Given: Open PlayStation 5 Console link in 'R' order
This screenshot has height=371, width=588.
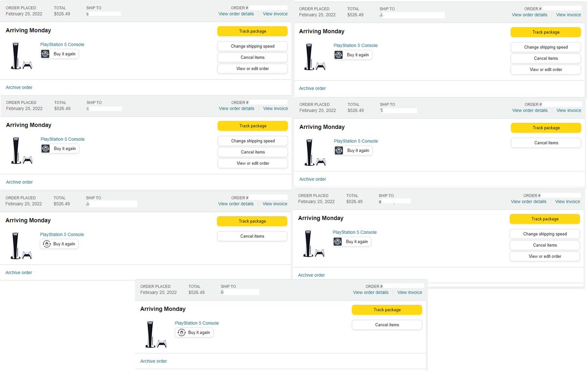Looking at the screenshot, I should point(197,323).
